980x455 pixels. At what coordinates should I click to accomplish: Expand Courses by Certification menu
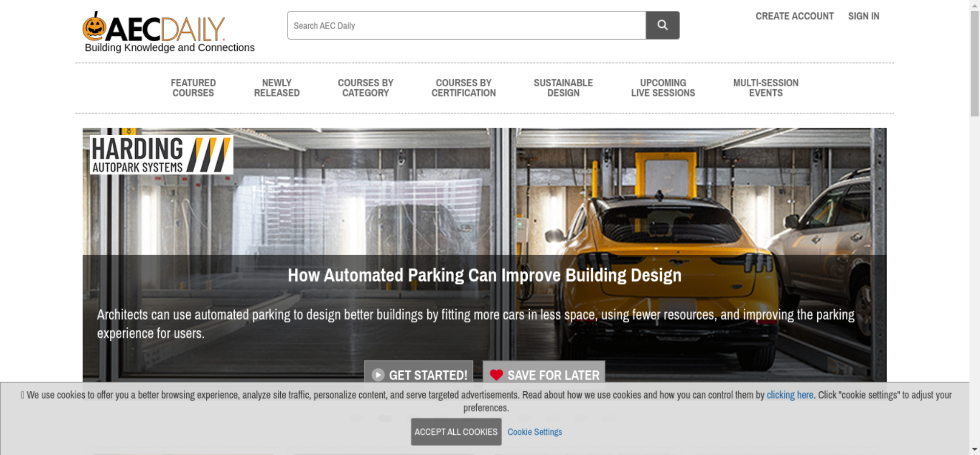click(463, 88)
